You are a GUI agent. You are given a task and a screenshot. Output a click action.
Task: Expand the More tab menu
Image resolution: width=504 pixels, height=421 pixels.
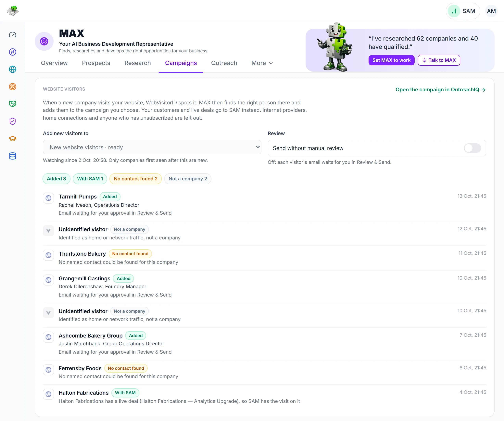262,63
